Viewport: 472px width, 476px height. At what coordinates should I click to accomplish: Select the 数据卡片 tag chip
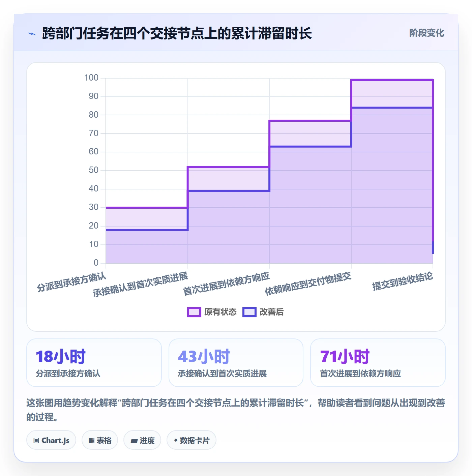tap(191, 440)
